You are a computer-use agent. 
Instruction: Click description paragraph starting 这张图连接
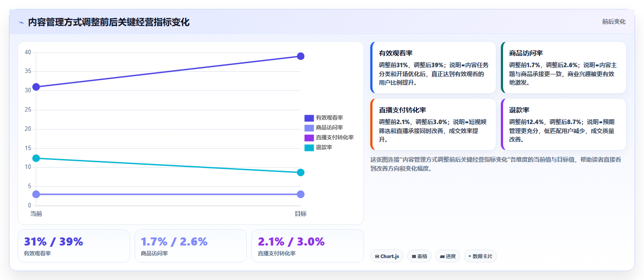[x=495, y=164]
